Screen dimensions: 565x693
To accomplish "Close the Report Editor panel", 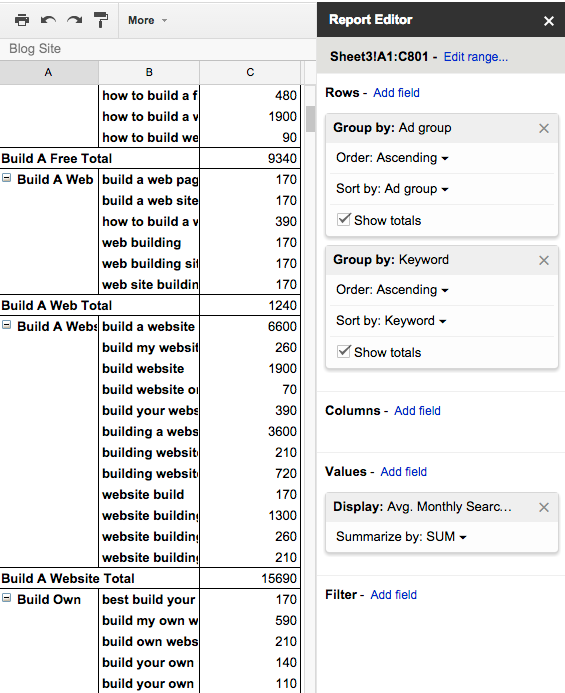I will 549,21.
